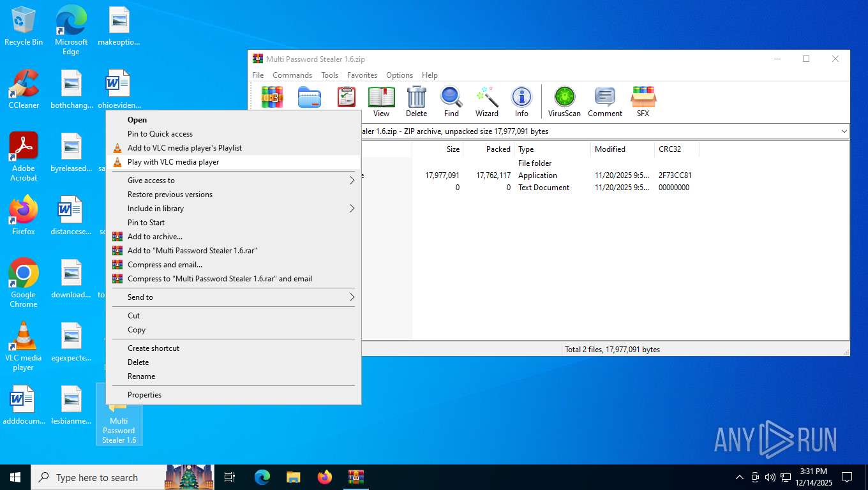Click the Test archive icon in WinRAR
Image resolution: width=868 pixels, height=490 pixels.
346,98
